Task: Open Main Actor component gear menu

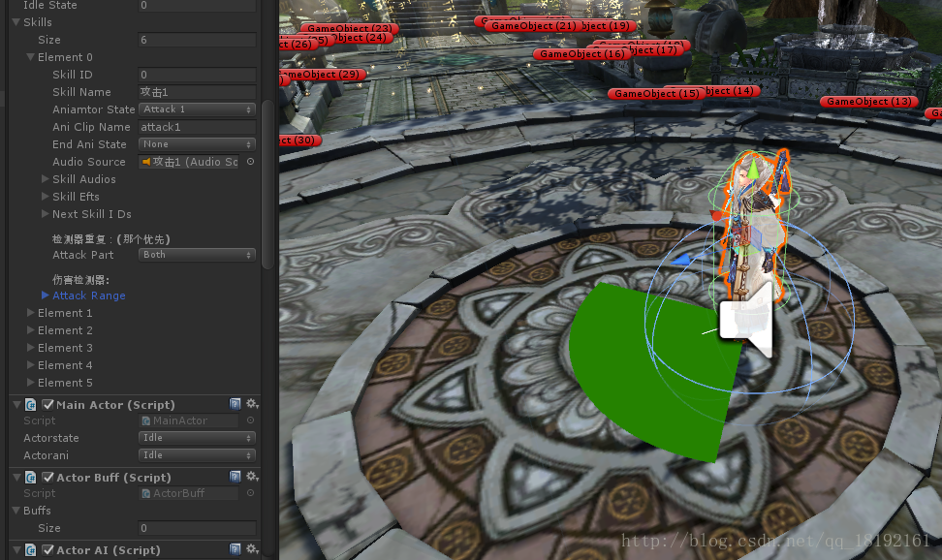Action: pos(252,404)
